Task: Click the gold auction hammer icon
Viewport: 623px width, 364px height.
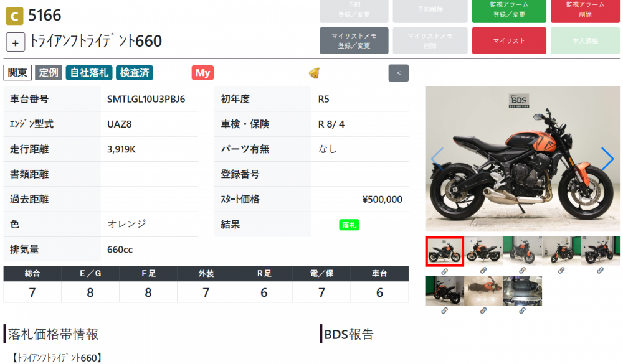Action: 314,73
